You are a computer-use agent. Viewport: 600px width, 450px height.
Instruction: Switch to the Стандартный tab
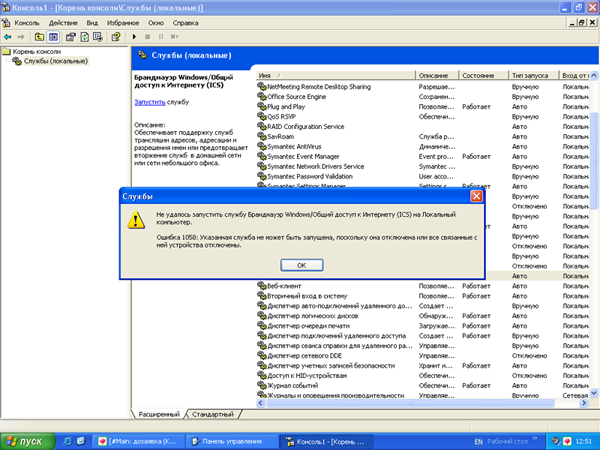click(213, 414)
